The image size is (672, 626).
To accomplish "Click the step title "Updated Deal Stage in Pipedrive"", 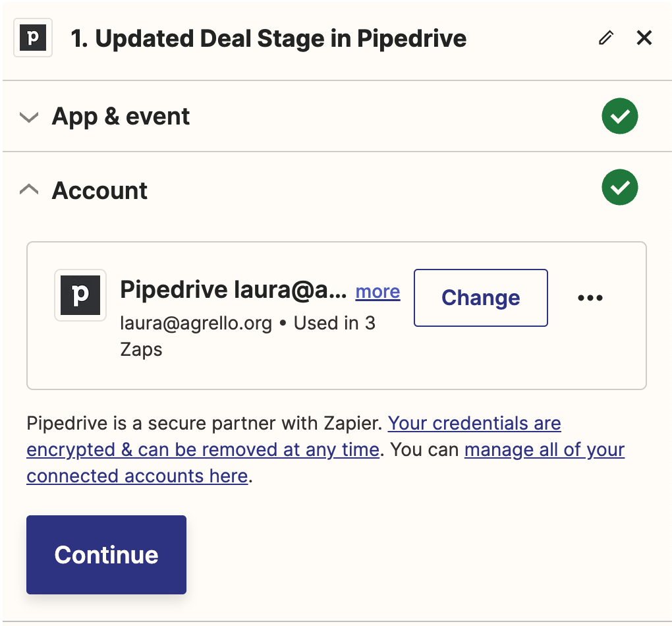I will point(269,39).
